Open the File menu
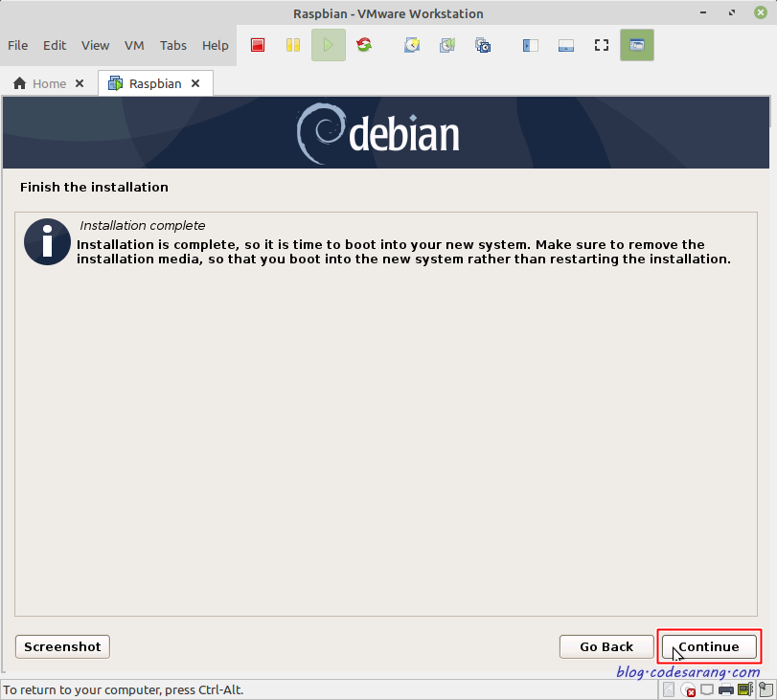This screenshot has width=777, height=700. (x=18, y=46)
